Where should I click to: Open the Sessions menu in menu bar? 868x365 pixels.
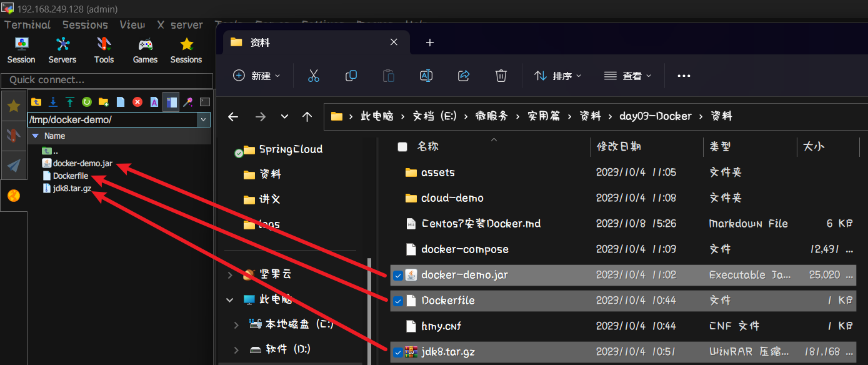85,25
